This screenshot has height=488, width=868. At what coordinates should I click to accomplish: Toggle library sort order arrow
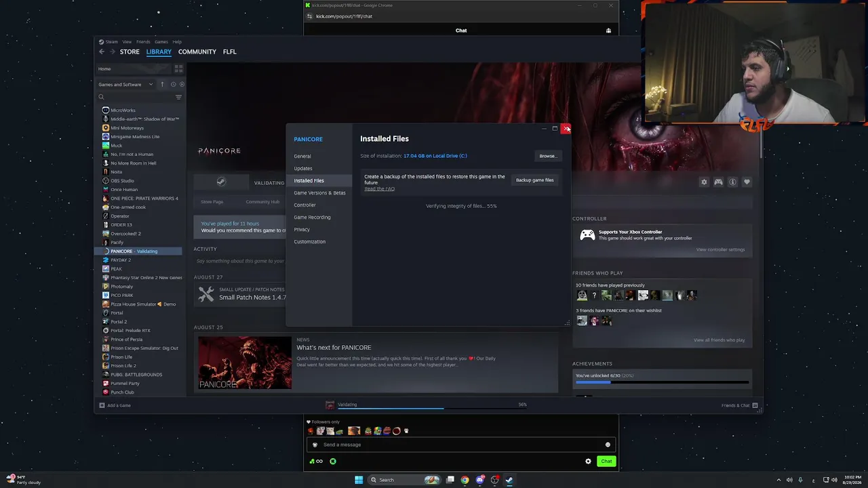[162, 85]
